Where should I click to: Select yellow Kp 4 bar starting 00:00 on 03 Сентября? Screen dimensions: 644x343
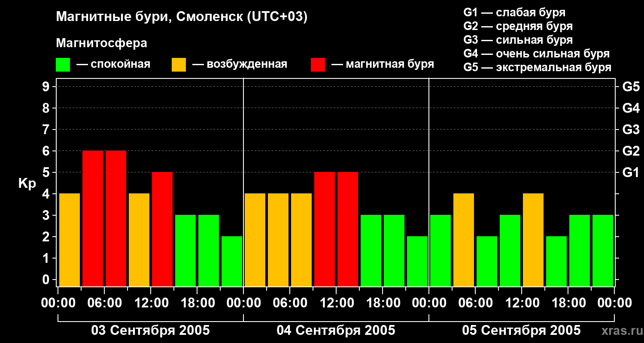pos(70,240)
